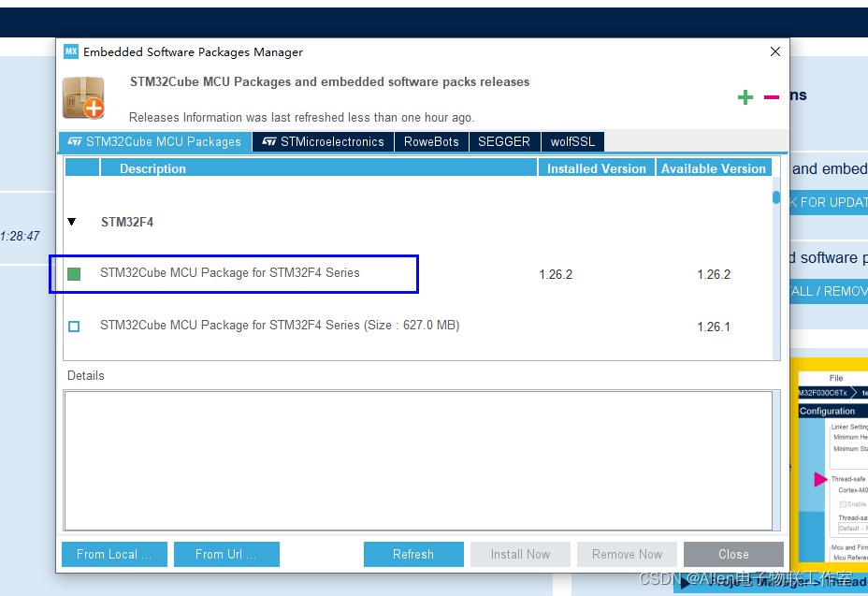This screenshot has width=868, height=596.
Task: Click the Installed Version column header
Action: click(597, 167)
